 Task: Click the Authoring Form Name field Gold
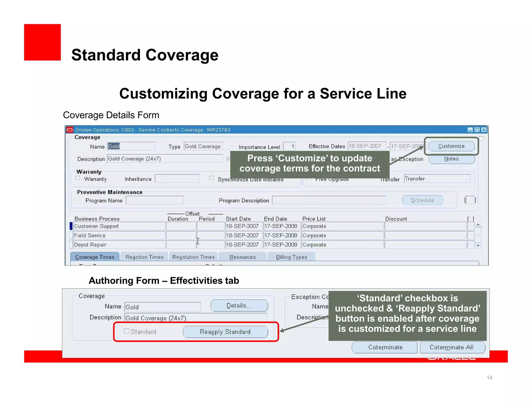pyautogui.click(x=163, y=307)
